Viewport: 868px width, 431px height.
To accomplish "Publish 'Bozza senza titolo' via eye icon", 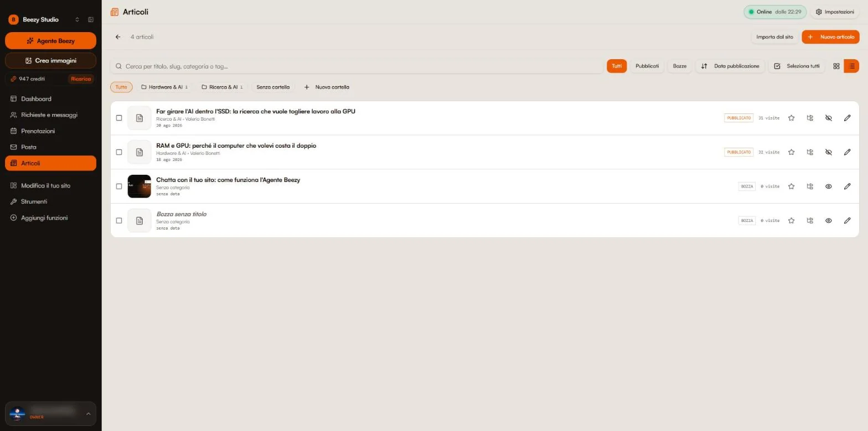I will (829, 221).
